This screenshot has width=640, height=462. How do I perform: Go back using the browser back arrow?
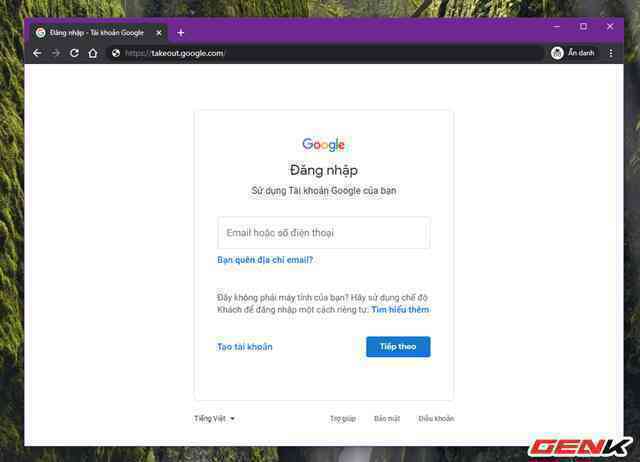pyautogui.click(x=37, y=53)
